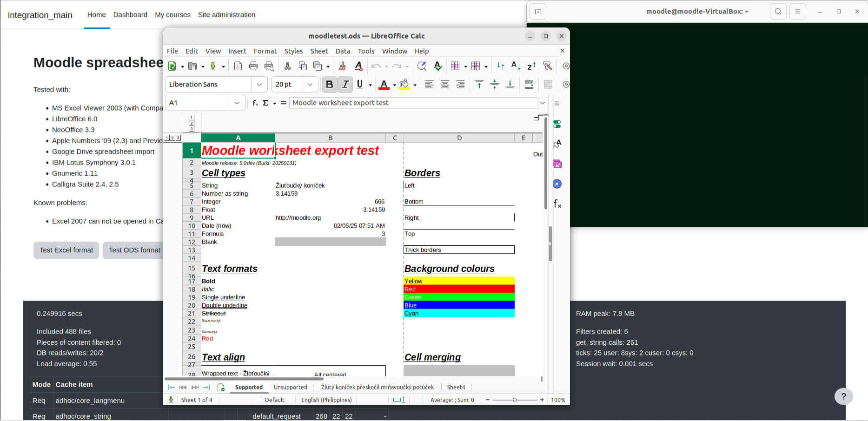Click terminal window search icon
The image size is (868, 421).
click(x=778, y=12)
